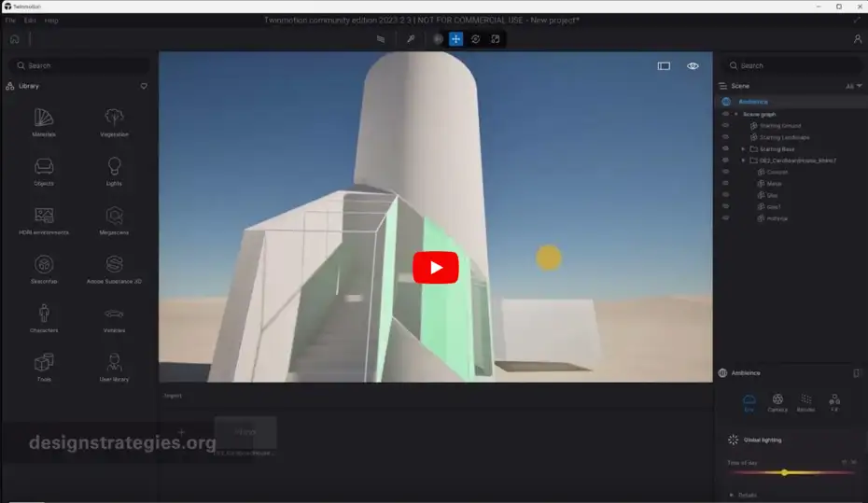The width and height of the screenshot is (868, 503).
Task: Open the viewport eye view settings
Action: (x=693, y=66)
